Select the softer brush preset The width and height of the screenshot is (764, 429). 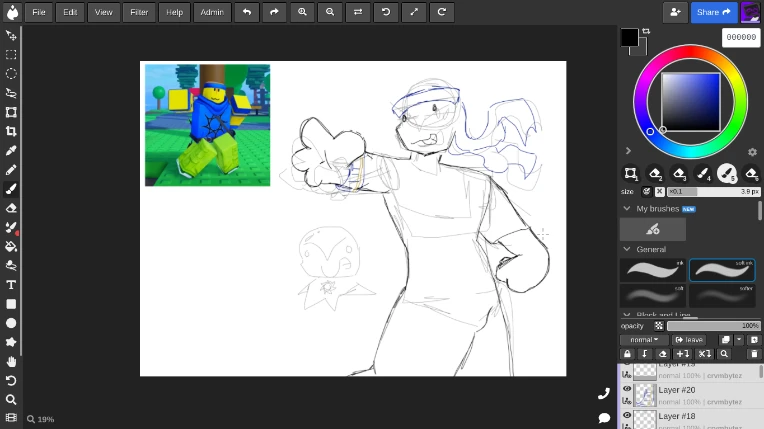pos(722,295)
